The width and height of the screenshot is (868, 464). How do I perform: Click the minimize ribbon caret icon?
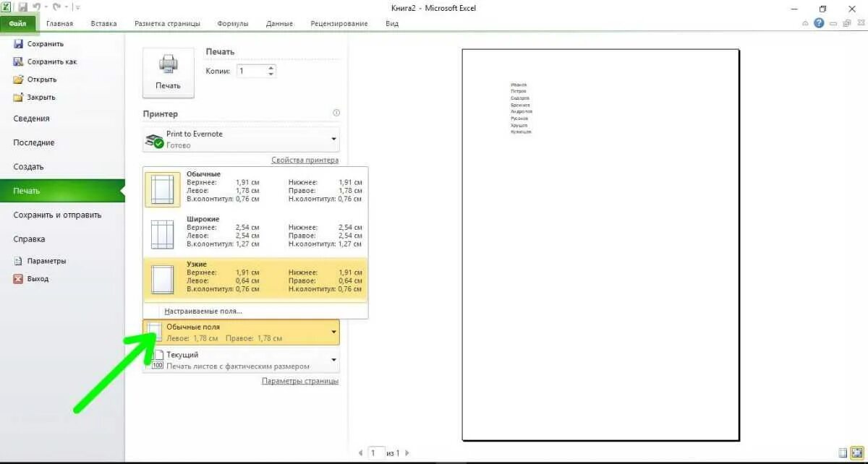(806, 23)
